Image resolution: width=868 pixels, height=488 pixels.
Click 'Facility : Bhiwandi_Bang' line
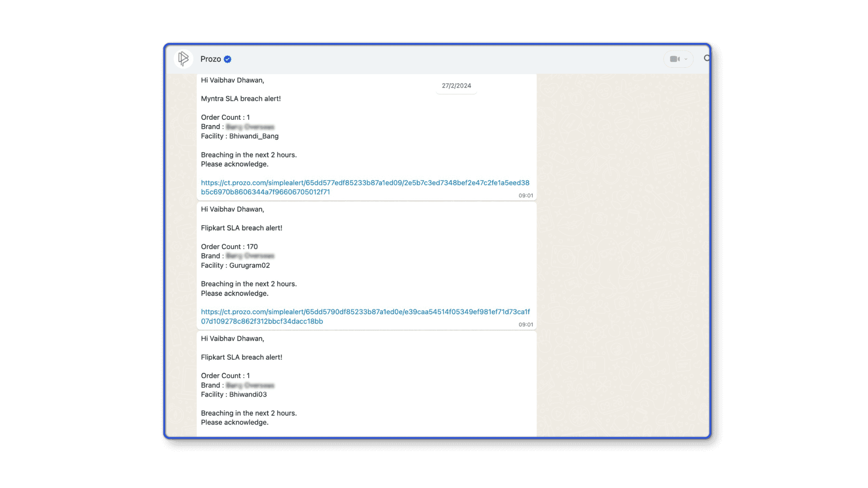pyautogui.click(x=240, y=136)
